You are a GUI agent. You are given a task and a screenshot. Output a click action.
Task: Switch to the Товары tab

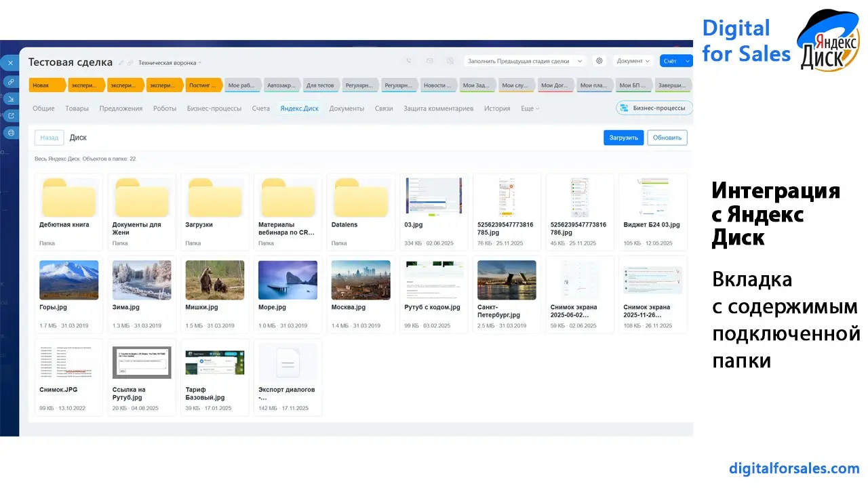click(x=77, y=108)
